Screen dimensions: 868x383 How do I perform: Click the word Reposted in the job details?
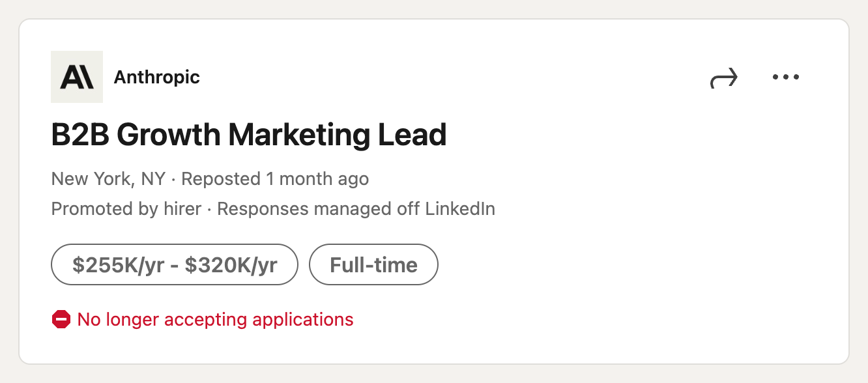220,178
